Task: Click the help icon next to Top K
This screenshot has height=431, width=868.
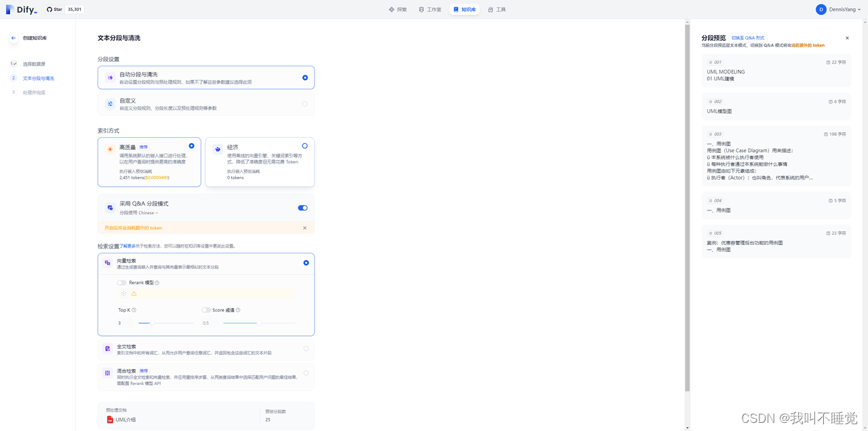Action: 134,310
